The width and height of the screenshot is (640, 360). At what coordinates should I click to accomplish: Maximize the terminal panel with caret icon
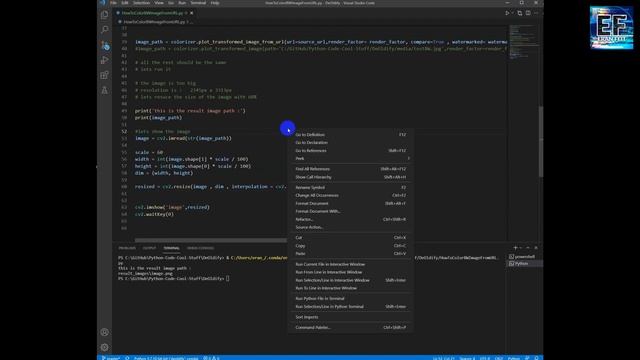pos(528,248)
